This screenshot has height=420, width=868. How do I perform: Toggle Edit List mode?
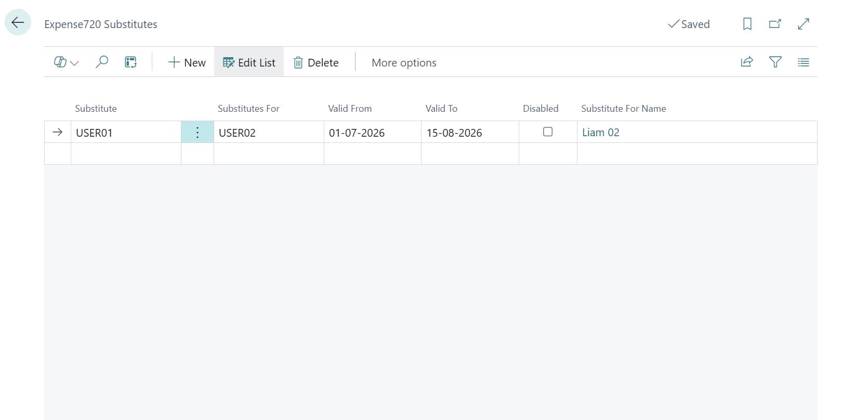click(249, 62)
